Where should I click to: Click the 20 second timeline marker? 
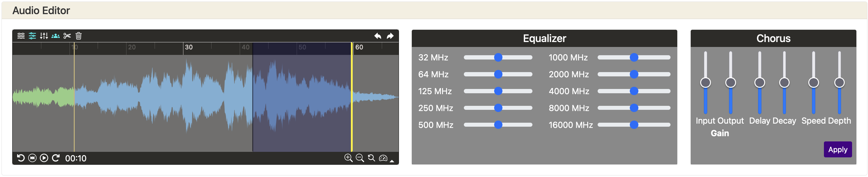[132, 47]
